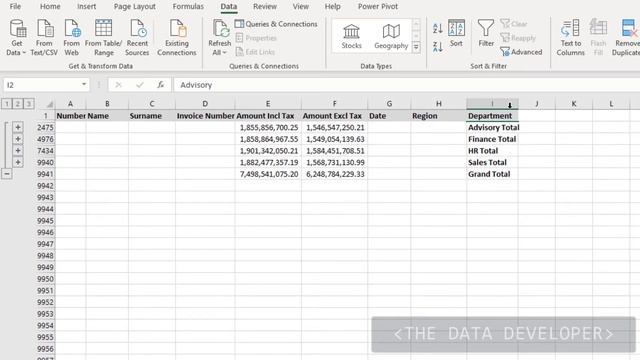Click the Refresh All icon

click(220, 29)
